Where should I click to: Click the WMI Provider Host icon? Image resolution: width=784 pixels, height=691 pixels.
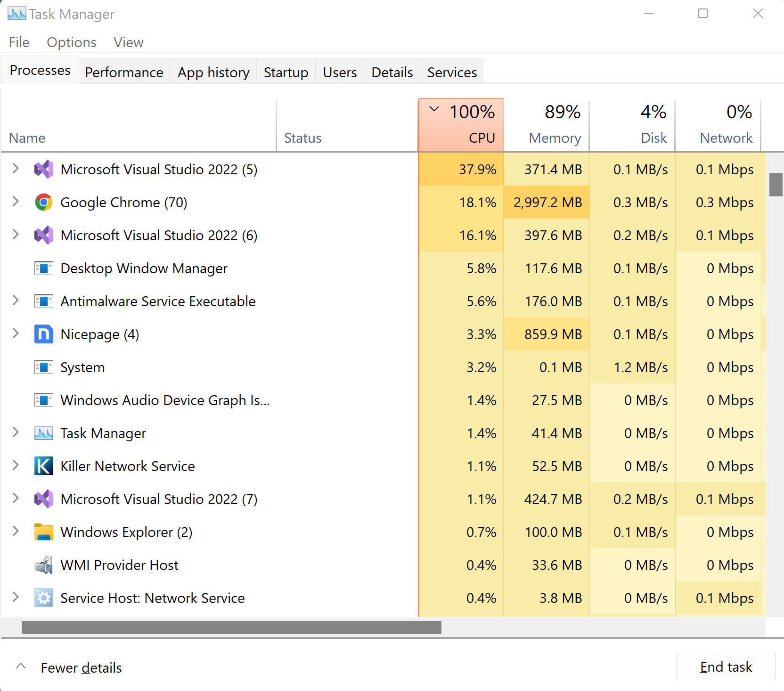click(44, 565)
